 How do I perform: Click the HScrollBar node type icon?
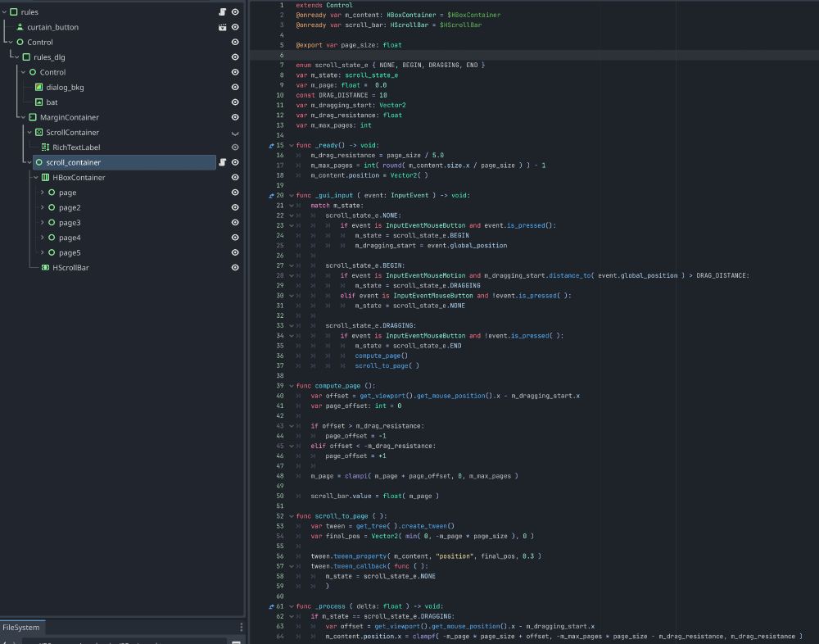[x=45, y=268]
